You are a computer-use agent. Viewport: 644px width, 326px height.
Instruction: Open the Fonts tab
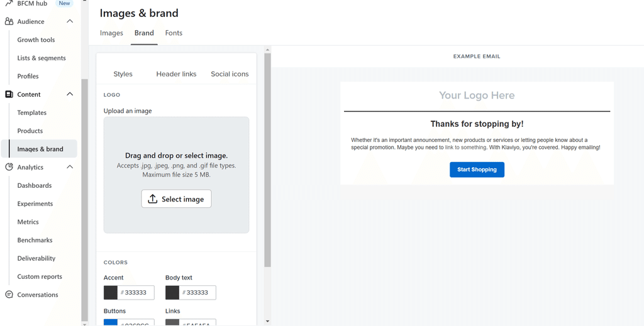(174, 33)
